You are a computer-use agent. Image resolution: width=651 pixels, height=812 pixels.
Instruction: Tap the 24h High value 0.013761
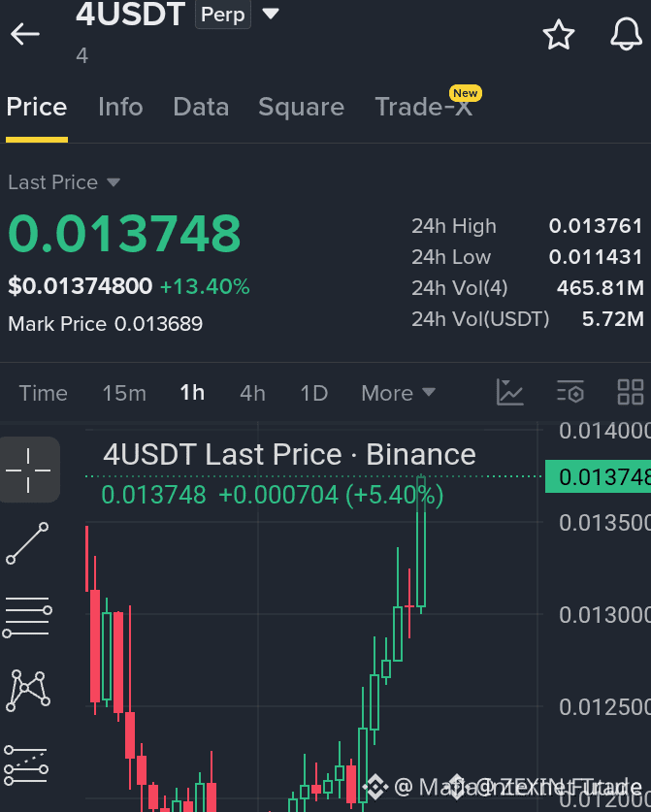596,226
